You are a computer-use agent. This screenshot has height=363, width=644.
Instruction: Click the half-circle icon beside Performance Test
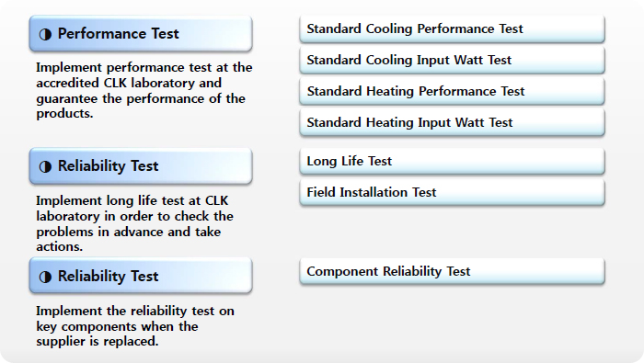pos(45,34)
